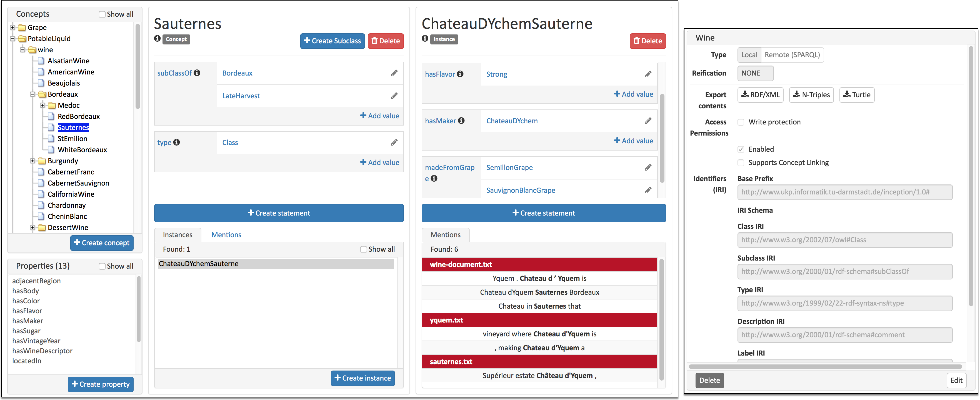Show info icon beside type property

[176, 142]
